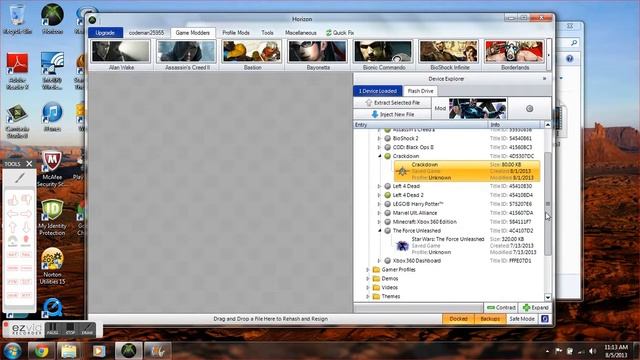This screenshot has height=360, width=640.
Task: Expand the Themes folder
Action: click(367, 296)
